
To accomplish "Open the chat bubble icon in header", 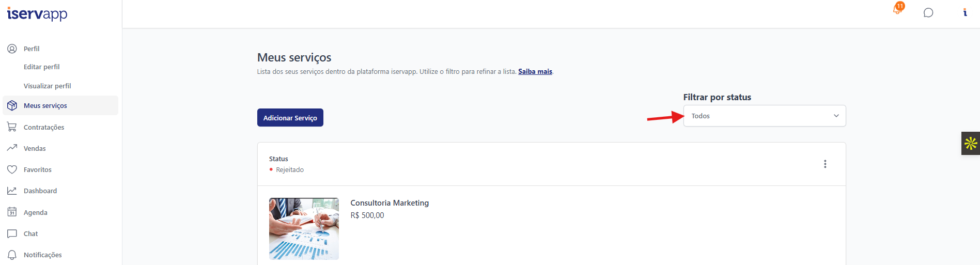I will click(x=928, y=13).
